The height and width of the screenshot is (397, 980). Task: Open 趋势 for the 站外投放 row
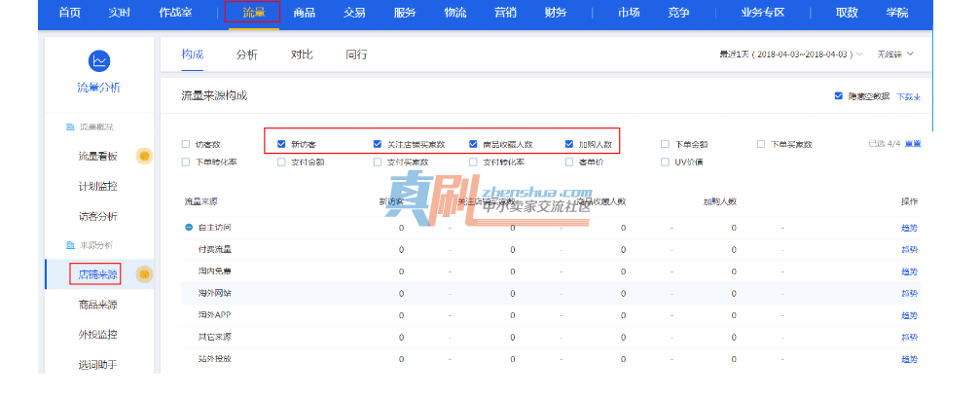click(909, 359)
